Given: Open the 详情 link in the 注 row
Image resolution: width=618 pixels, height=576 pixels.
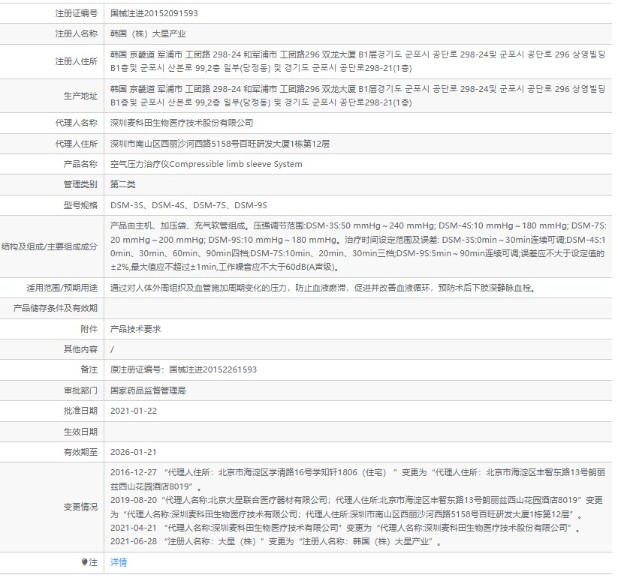Looking at the screenshot, I should pyautogui.click(x=118, y=562).
